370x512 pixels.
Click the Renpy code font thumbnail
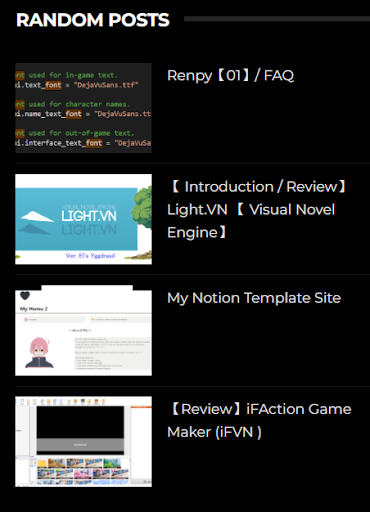click(83, 108)
